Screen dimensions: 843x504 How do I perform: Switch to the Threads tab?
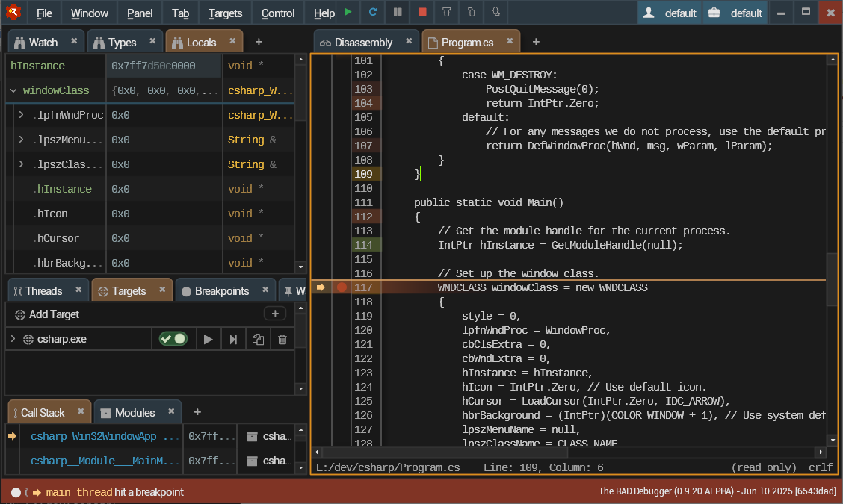43,291
